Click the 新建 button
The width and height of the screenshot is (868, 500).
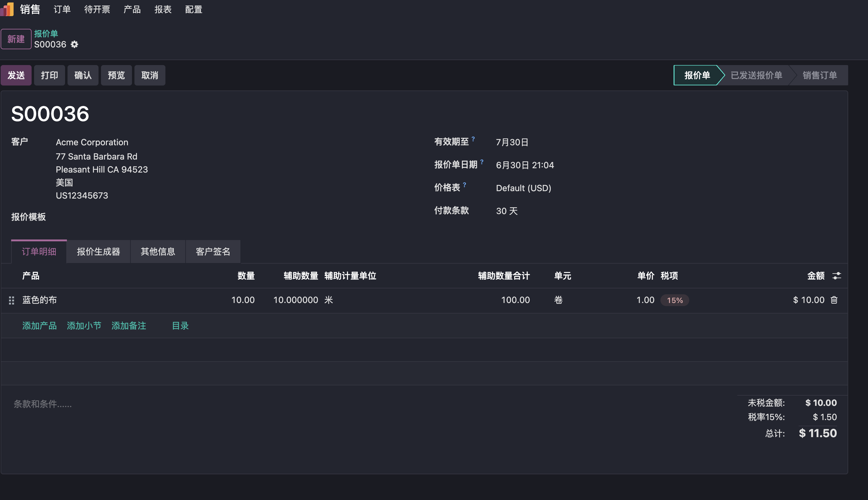16,39
